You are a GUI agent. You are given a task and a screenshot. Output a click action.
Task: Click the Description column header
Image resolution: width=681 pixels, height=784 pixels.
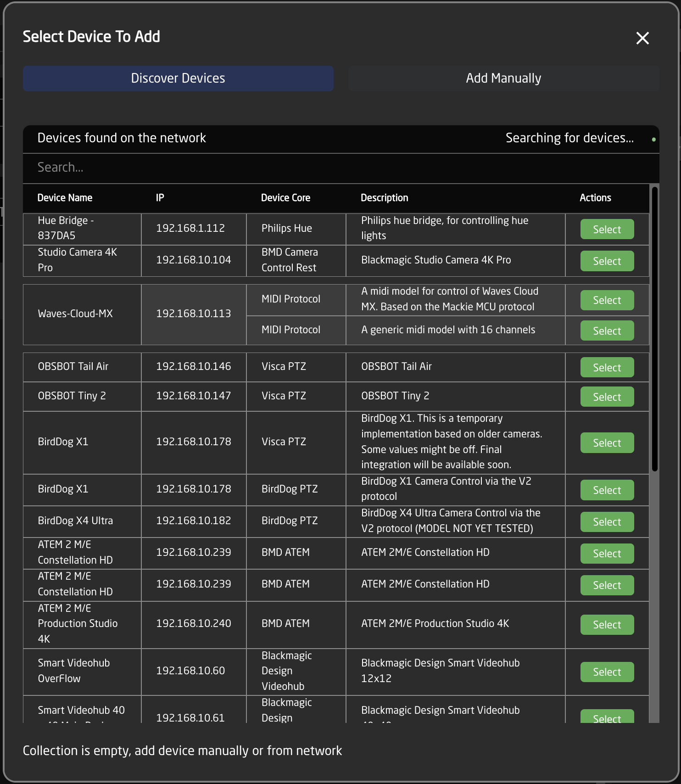tap(384, 198)
